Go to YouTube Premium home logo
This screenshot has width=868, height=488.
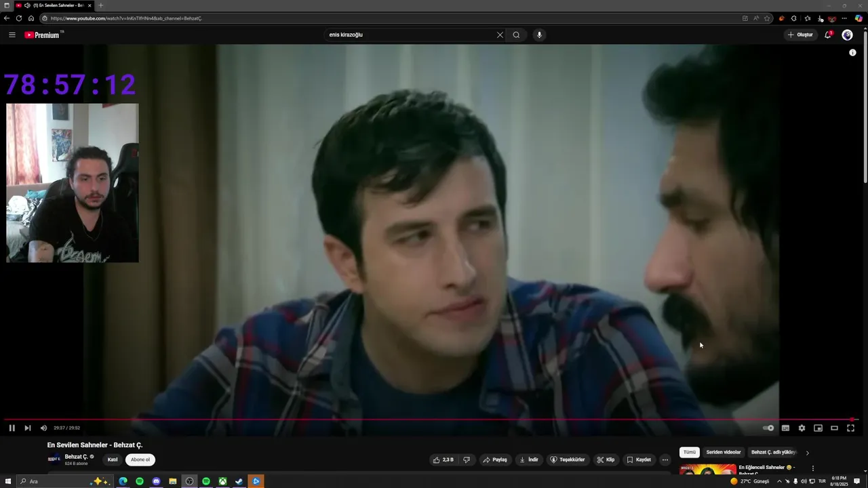tap(43, 35)
